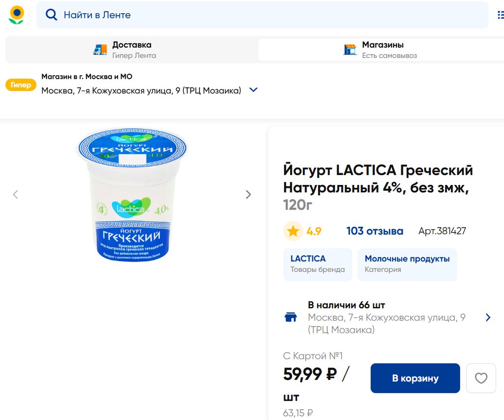Add yogurt to favorites with heart icon
The image size is (504, 420).
(x=481, y=378)
